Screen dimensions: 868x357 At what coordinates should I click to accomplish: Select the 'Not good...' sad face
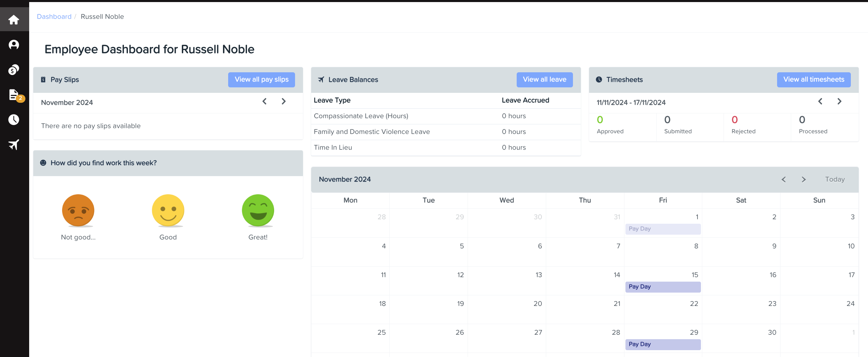click(78, 210)
